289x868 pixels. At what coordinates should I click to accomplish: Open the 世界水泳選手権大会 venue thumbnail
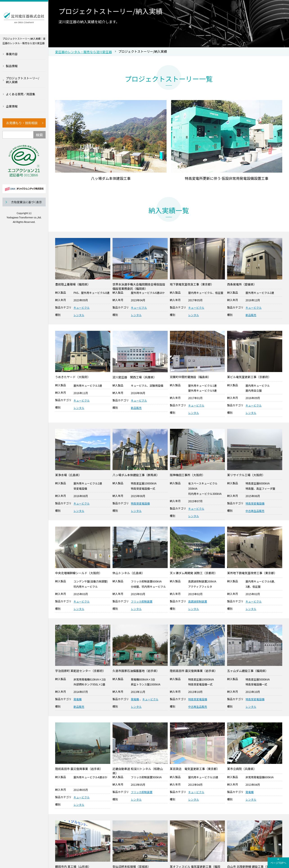[140, 258]
